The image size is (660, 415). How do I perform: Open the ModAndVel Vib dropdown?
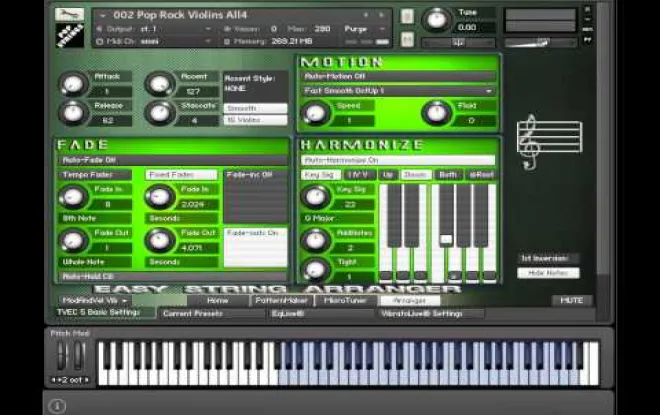95,301
